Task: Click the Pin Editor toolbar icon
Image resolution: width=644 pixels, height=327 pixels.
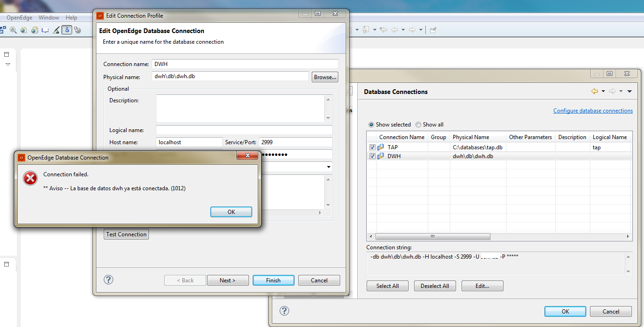Action: (x=433, y=30)
